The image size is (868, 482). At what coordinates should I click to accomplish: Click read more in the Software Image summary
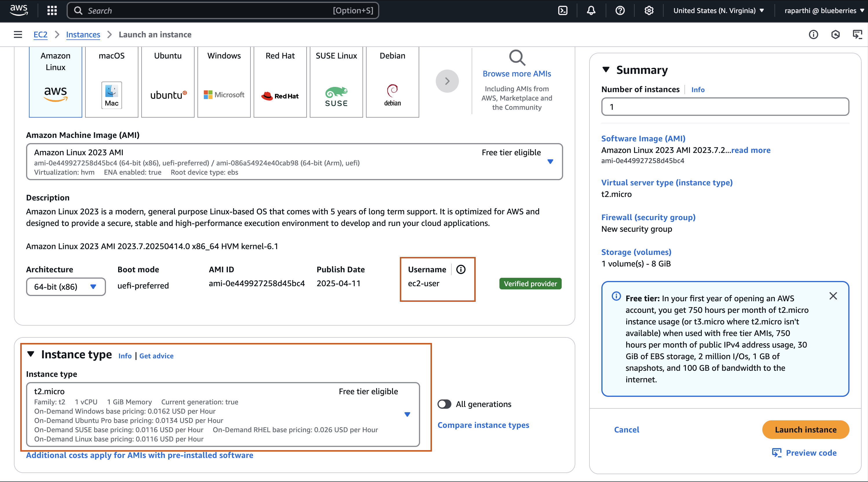(751, 150)
